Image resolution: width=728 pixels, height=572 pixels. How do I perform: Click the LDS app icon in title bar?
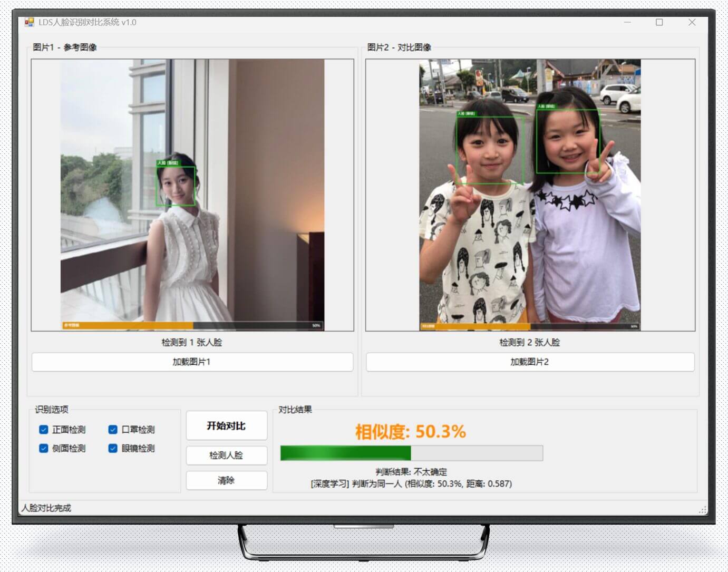[30, 22]
